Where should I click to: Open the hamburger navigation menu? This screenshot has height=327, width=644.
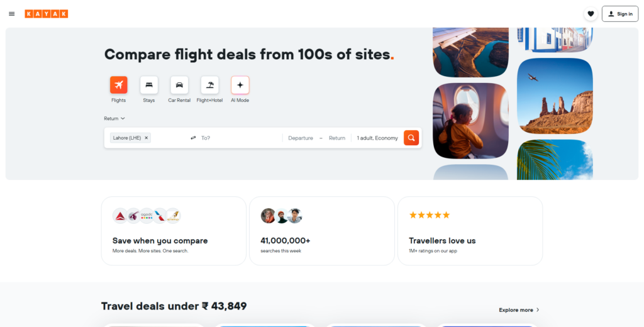(11, 14)
